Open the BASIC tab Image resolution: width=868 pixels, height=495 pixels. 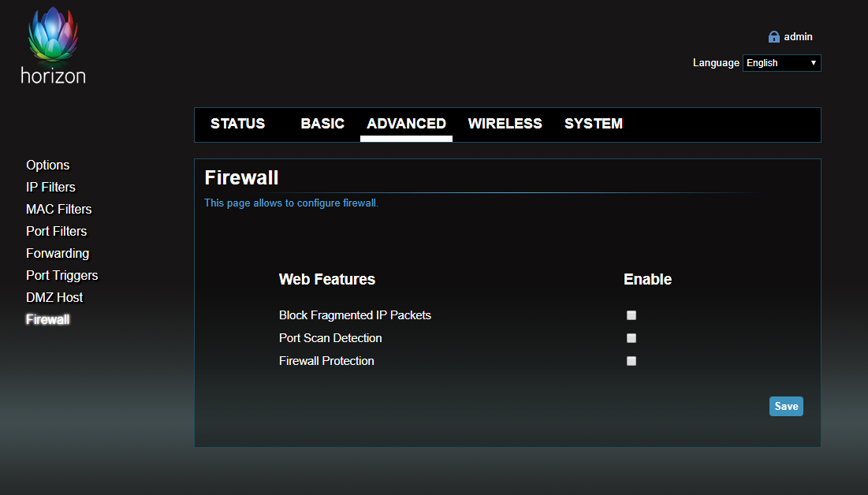tap(322, 124)
